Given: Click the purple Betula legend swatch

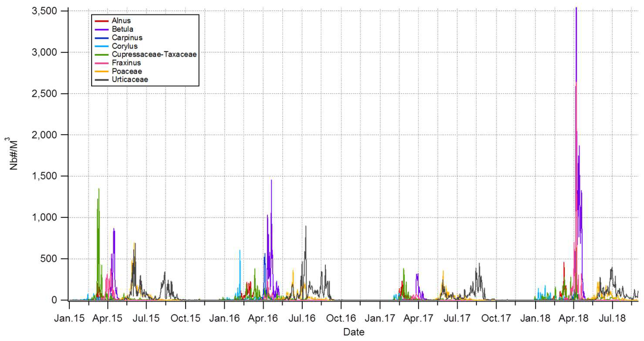Looking at the screenshot, I should 102,29.
